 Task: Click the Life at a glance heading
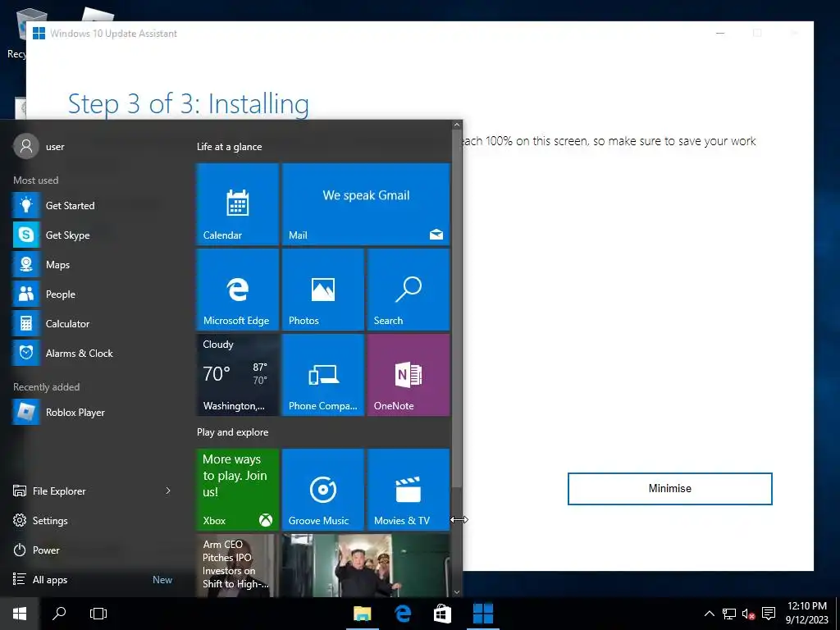[230, 147]
